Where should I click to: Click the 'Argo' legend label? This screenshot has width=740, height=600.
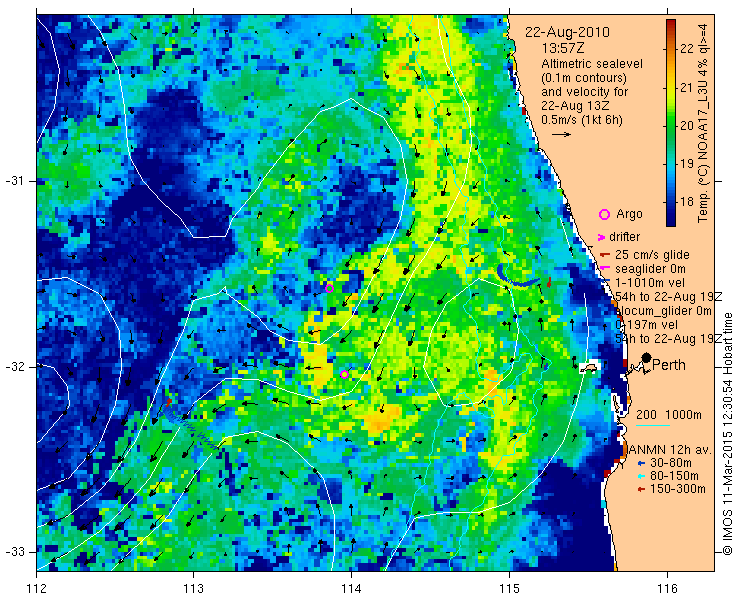click(629, 214)
